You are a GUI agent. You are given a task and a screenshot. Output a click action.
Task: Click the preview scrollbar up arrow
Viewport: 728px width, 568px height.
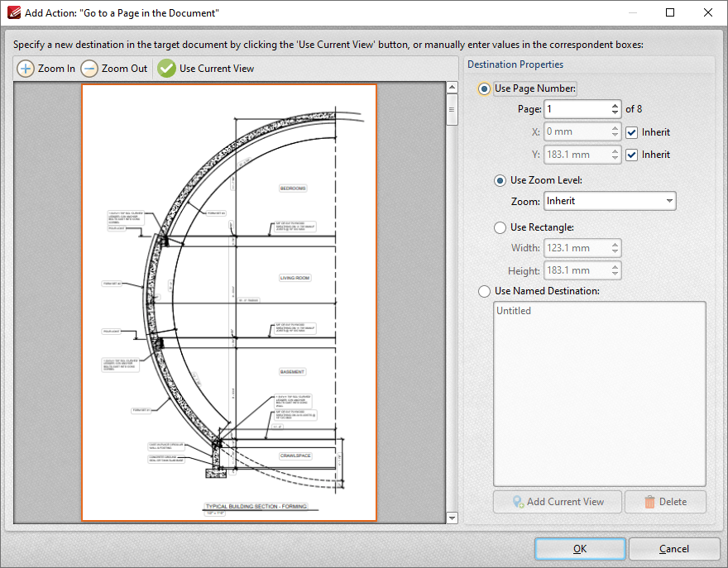452,88
